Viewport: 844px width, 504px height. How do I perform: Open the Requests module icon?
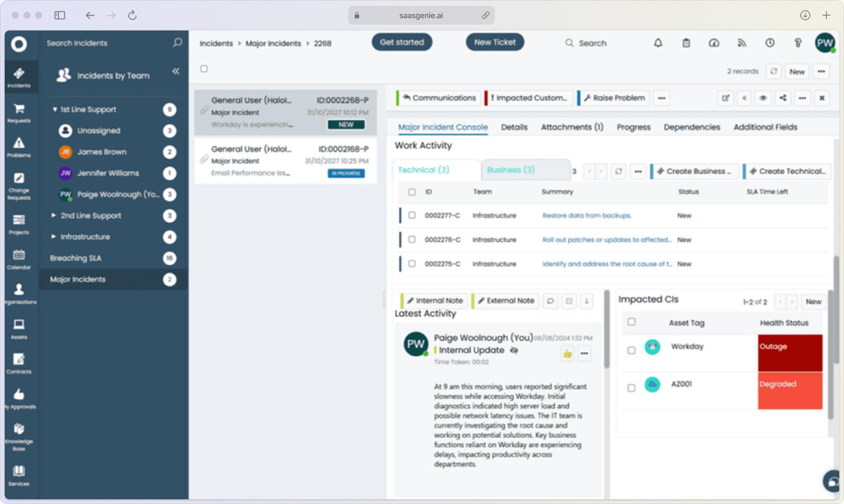point(19,112)
